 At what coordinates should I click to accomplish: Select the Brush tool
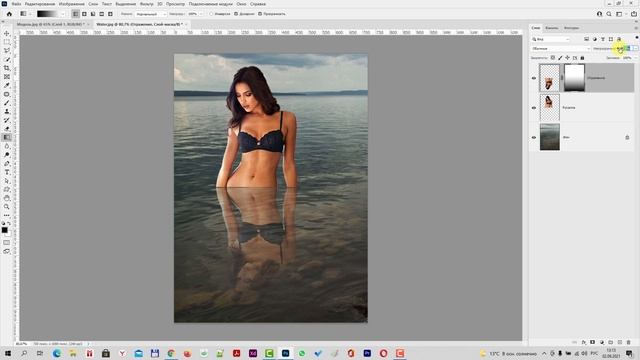pyautogui.click(x=7, y=103)
